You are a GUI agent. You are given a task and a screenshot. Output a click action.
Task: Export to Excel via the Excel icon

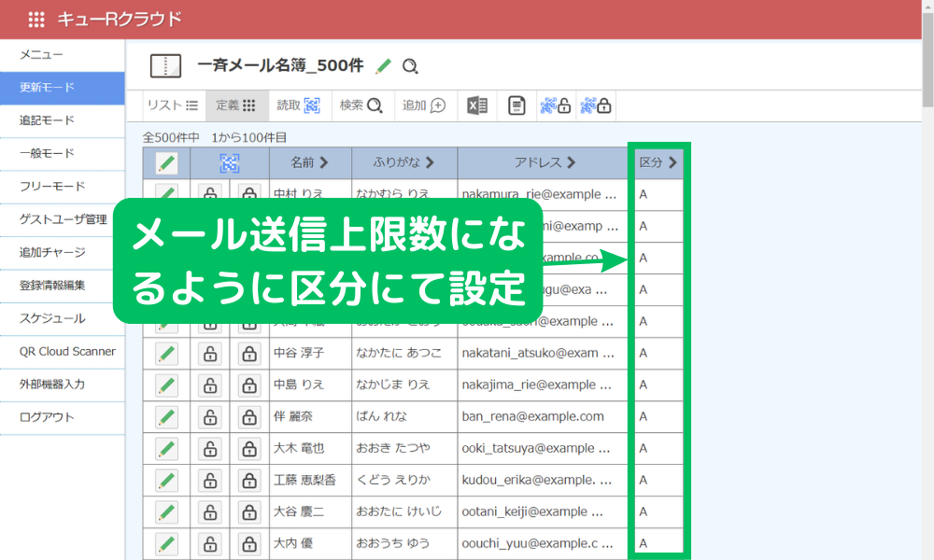[477, 105]
